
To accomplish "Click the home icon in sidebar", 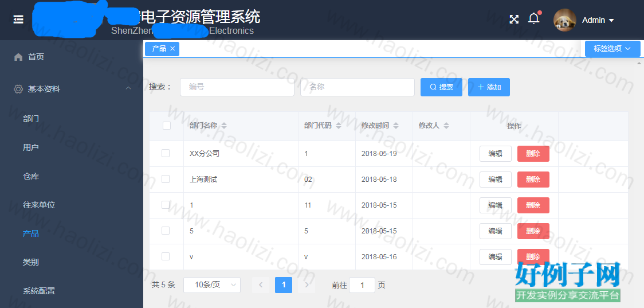I will click(x=18, y=57).
